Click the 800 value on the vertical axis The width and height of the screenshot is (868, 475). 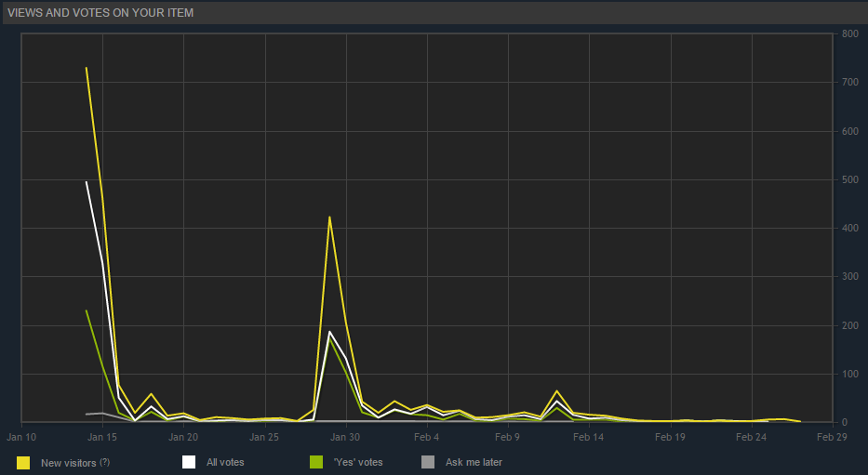coord(849,33)
